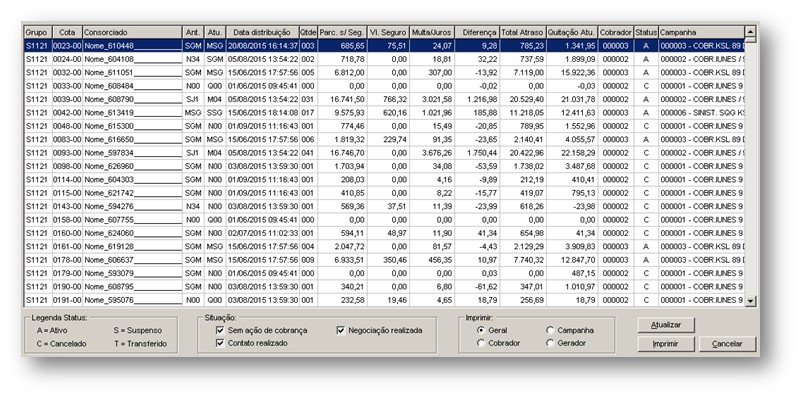
Task: Click the Parc. s/ Seg. column header
Action: [342, 32]
